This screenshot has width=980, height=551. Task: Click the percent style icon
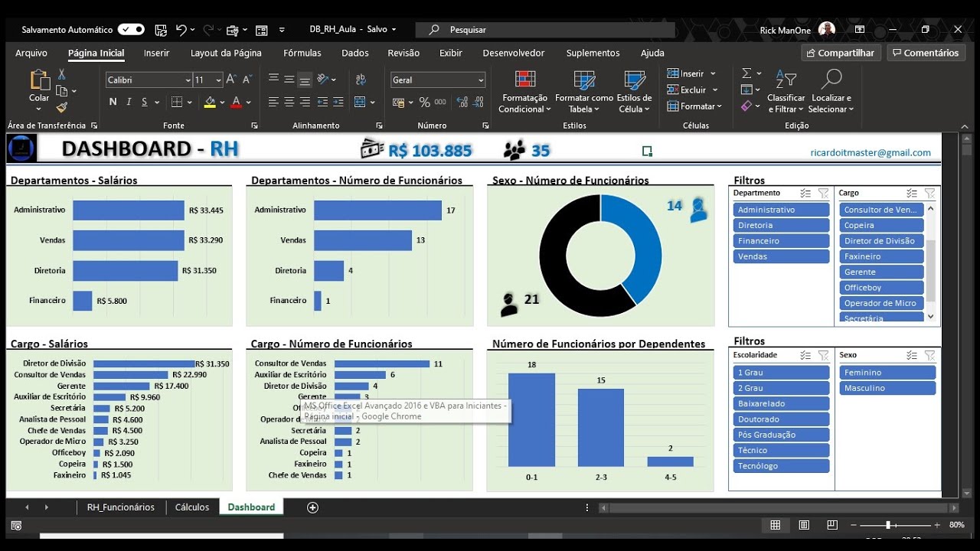point(424,102)
